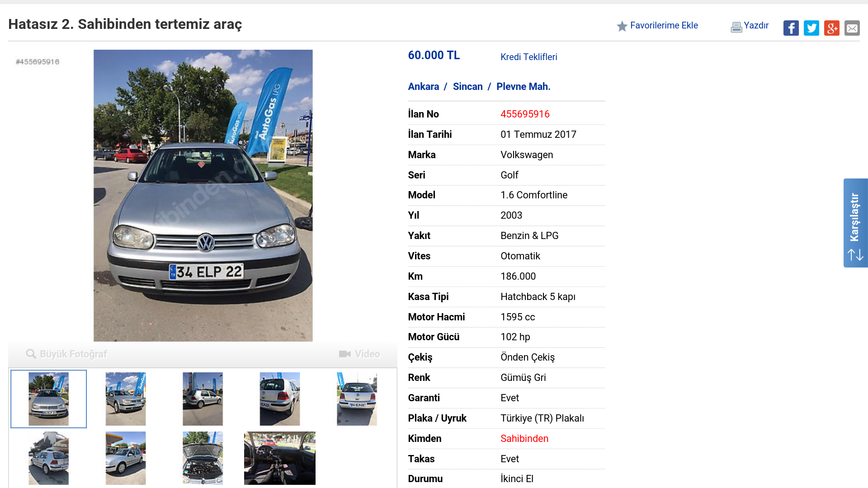Open Kredi Teklifleri link
Image resolution: width=868 pixels, height=488 pixels.
click(x=528, y=57)
